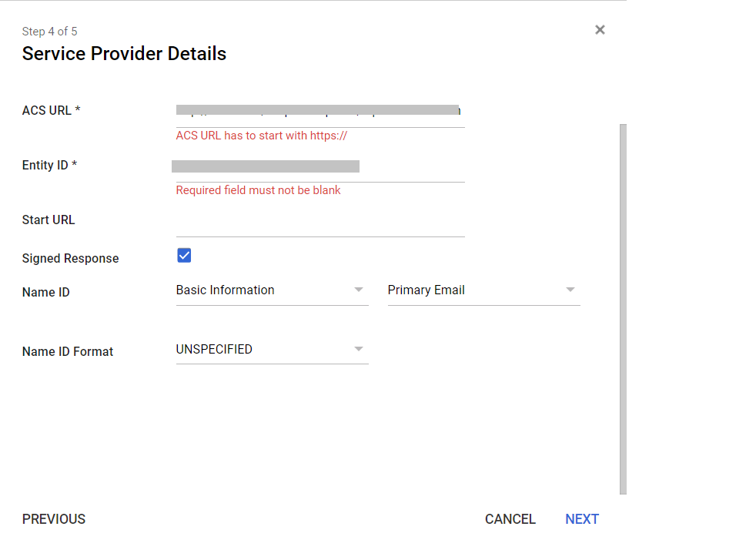
Task: Click the ACS URL https error message
Action: point(261,135)
